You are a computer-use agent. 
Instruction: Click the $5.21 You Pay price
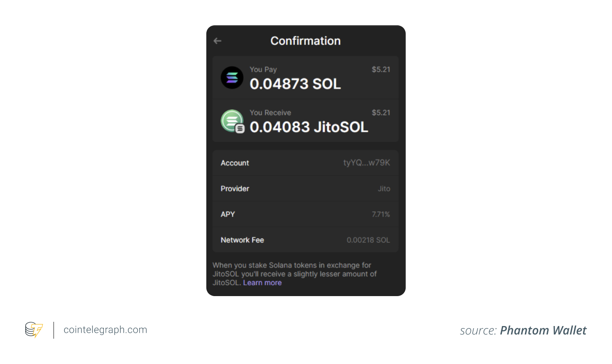[x=381, y=70]
